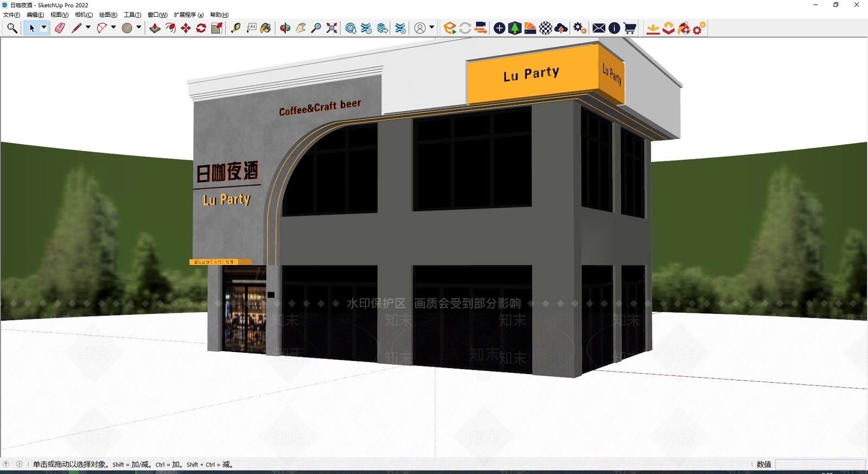
Task: Open the 文件(F) menu
Action: click(11, 15)
